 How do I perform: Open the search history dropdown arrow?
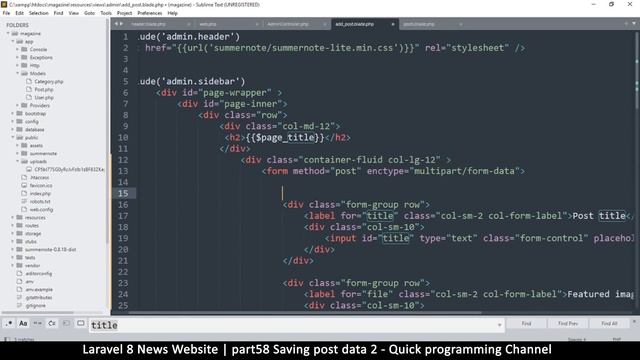[x=500, y=325]
